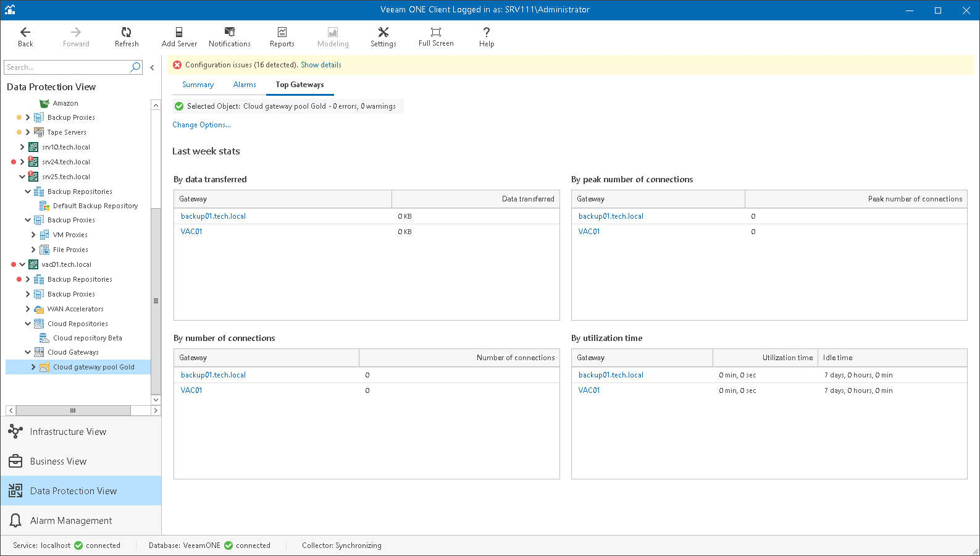The width and height of the screenshot is (980, 556).
Task: Click srv10.tech.local server icon
Action: tap(33, 147)
